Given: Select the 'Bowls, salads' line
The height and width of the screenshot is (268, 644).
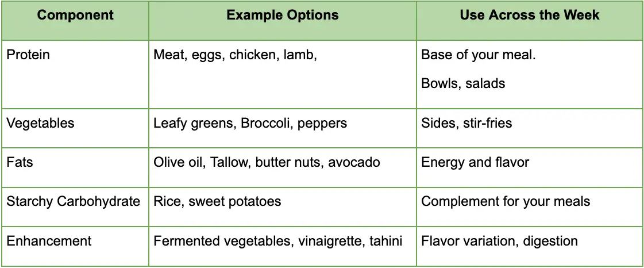Looking at the screenshot, I should click(463, 83).
